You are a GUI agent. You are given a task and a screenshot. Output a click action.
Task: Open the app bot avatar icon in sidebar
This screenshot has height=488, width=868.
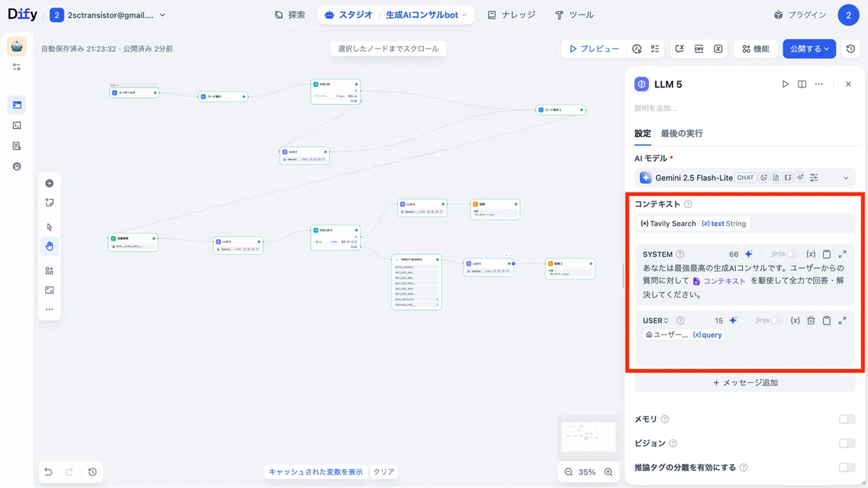point(17,46)
